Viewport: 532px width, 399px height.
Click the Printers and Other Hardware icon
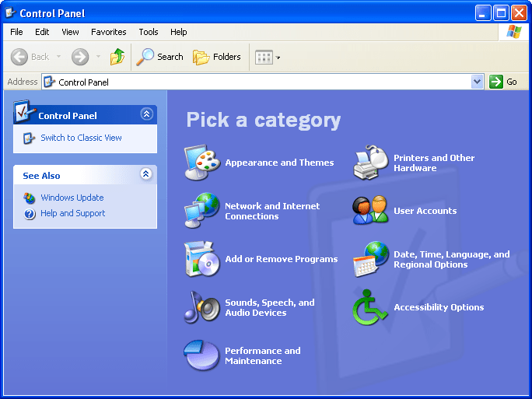(371, 163)
